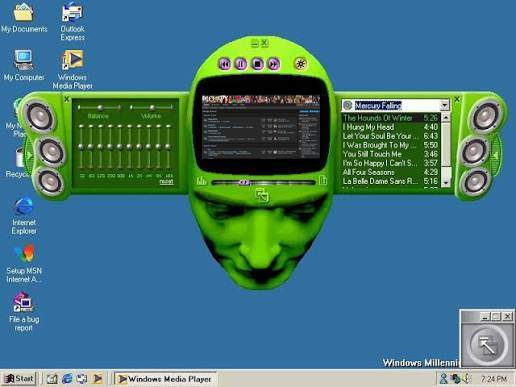Click the round Return to Full Mode button
This screenshot has height=387, width=516.
[487, 345]
